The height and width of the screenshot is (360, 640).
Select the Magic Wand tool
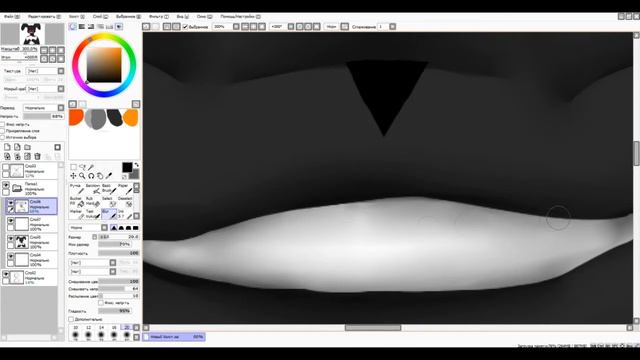click(x=91, y=167)
